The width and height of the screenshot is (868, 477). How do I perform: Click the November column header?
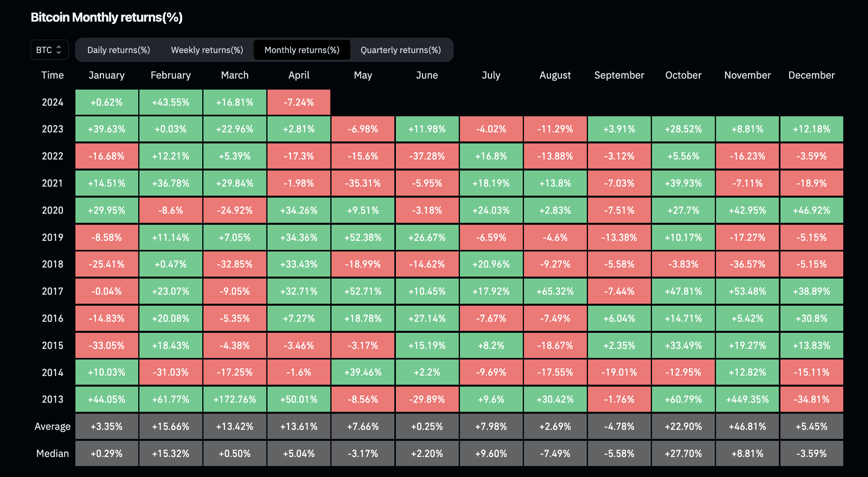coord(747,75)
